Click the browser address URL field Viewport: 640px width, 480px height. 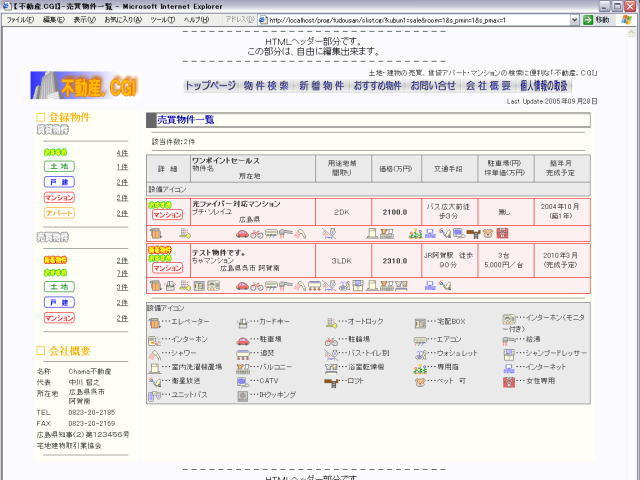[x=420, y=20]
